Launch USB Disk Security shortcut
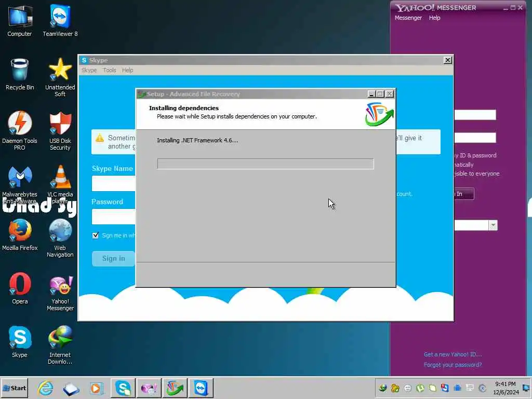Image resolution: width=532 pixels, height=399 pixels. coord(60,130)
